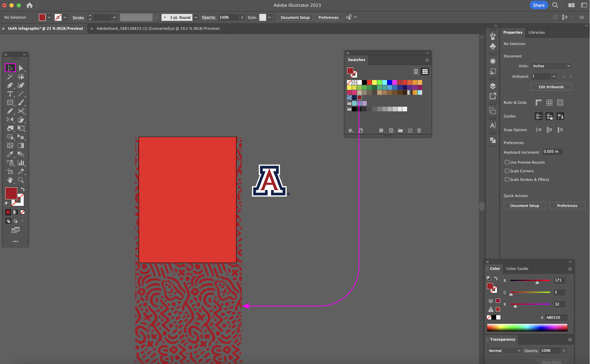
Task: Enable Use Preview Bounds checkbox
Action: click(x=507, y=162)
